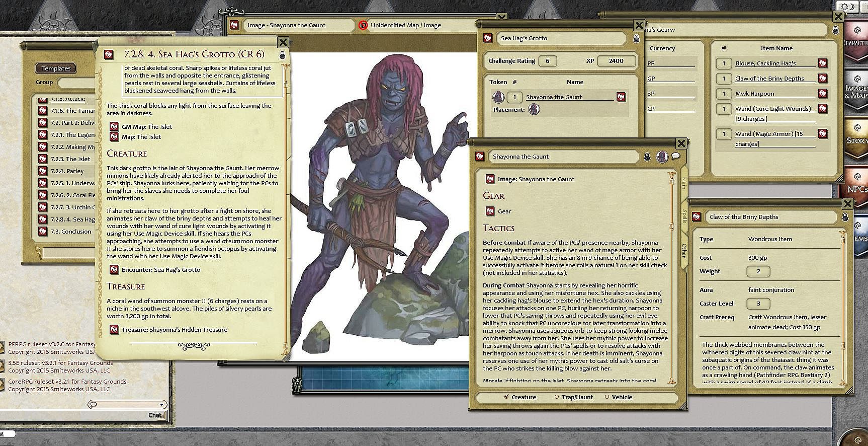Select the Vehicle radio button
The height and width of the screenshot is (446, 868).
[607, 397]
